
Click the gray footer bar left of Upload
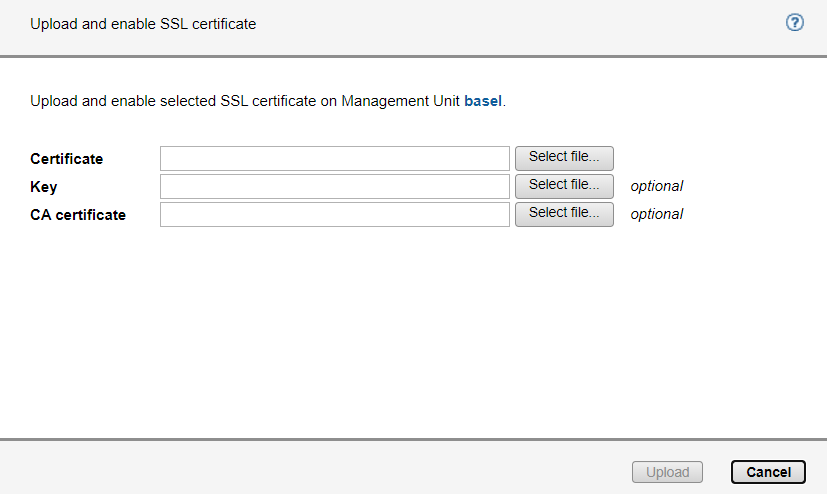300,470
